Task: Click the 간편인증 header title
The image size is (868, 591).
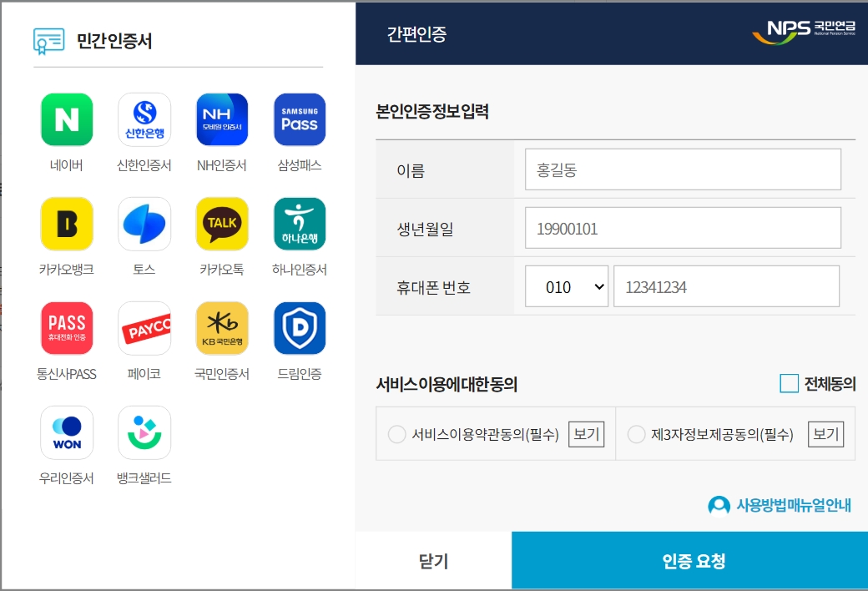Action: pos(416,34)
